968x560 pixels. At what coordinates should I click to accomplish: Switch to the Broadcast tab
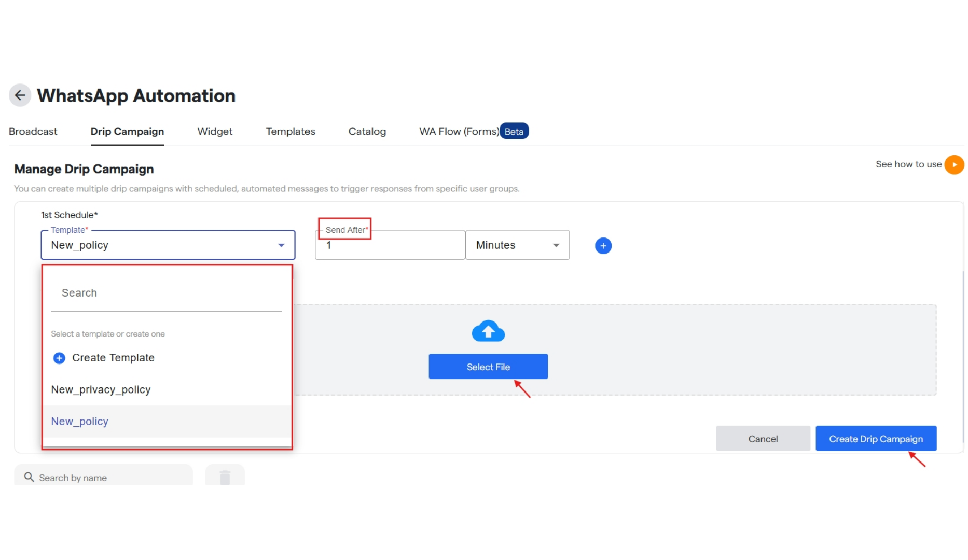(x=33, y=132)
